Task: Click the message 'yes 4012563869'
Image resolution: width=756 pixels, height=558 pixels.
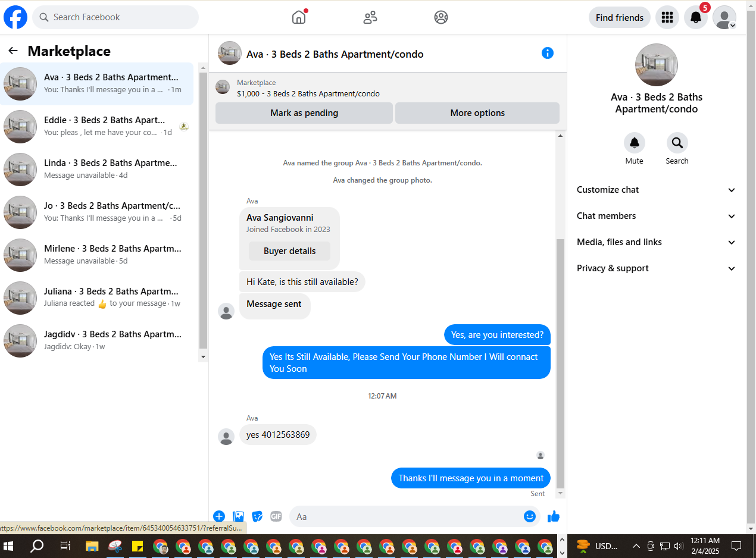Action: point(278,435)
